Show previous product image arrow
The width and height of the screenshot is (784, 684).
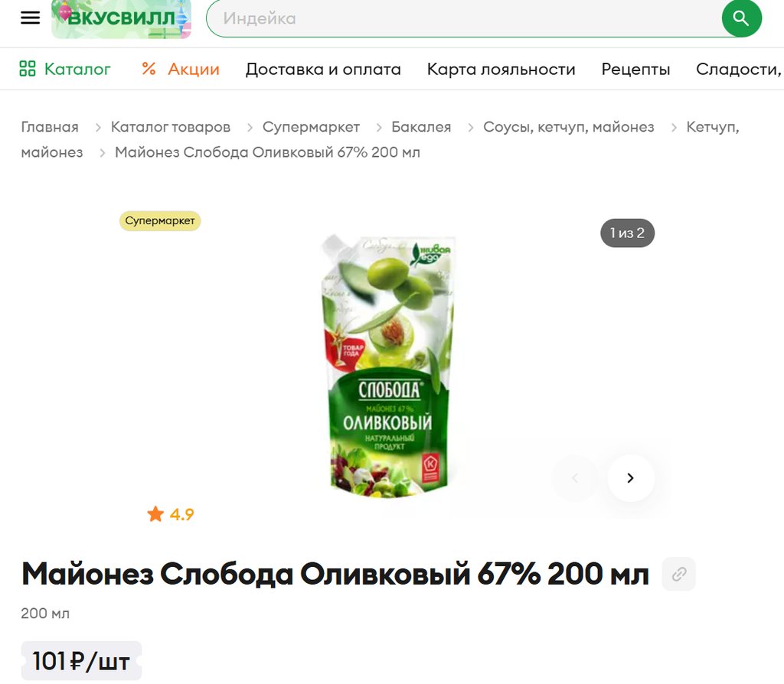click(575, 478)
